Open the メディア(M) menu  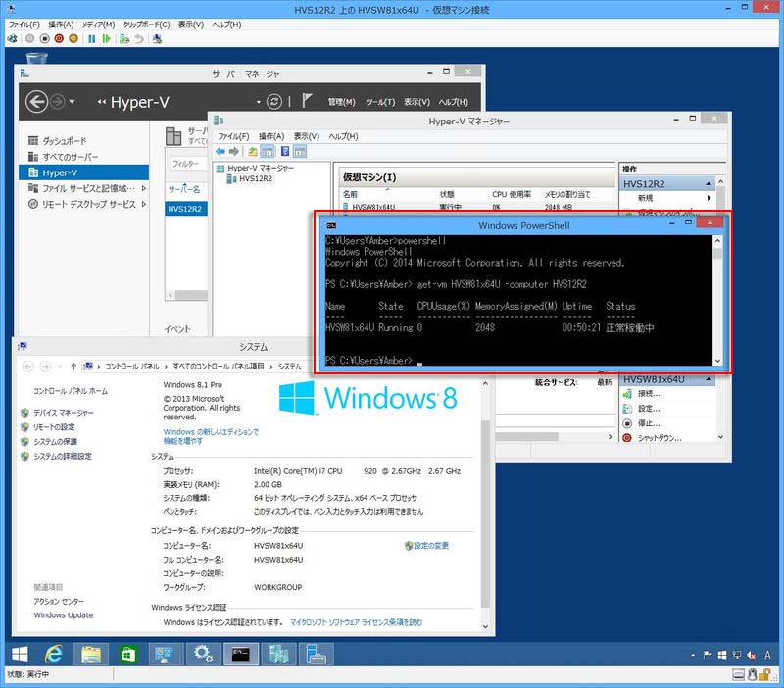pyautogui.click(x=99, y=25)
